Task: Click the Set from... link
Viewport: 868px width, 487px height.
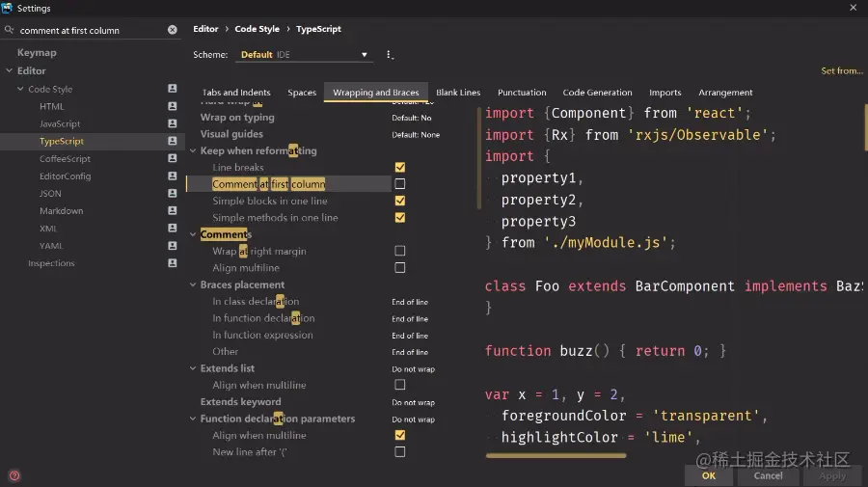Action: pos(841,70)
